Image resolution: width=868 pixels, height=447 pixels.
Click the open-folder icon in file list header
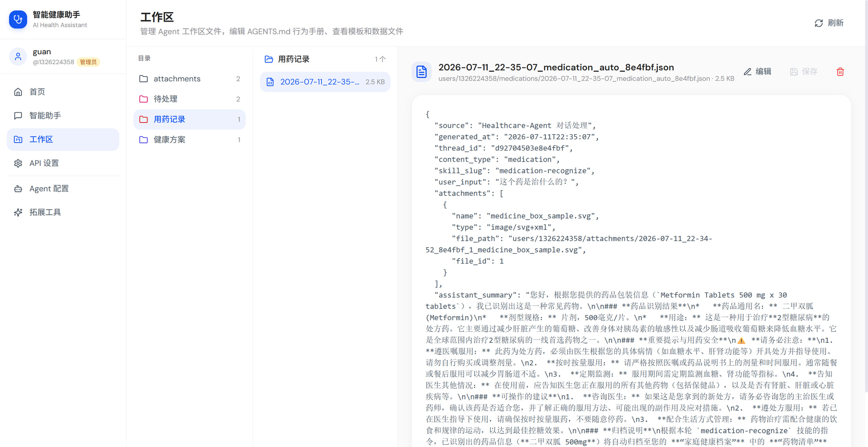269,59
